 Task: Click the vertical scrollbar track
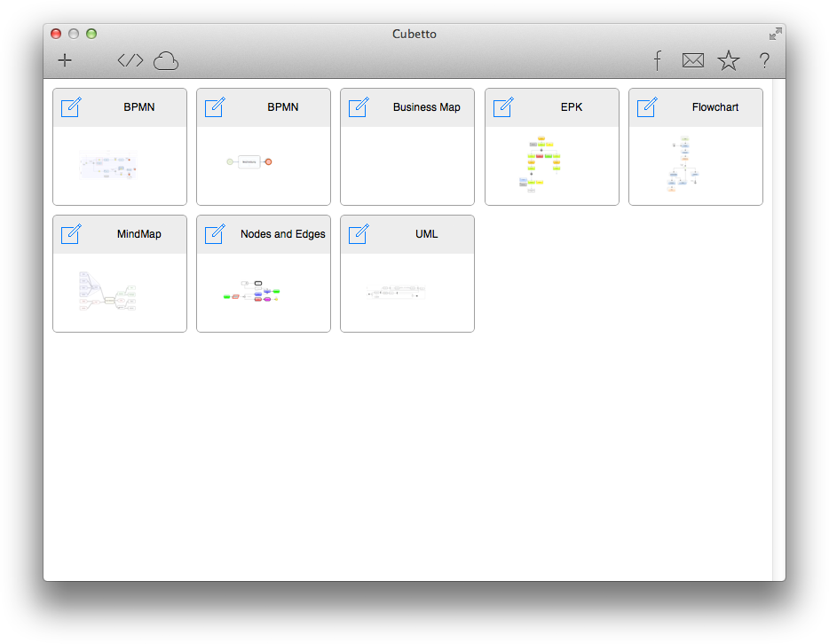pyautogui.click(x=778, y=330)
